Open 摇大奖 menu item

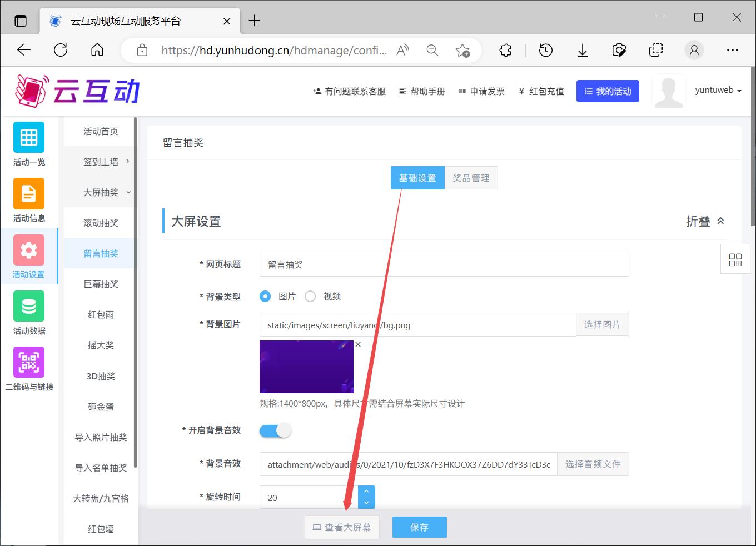click(x=101, y=345)
